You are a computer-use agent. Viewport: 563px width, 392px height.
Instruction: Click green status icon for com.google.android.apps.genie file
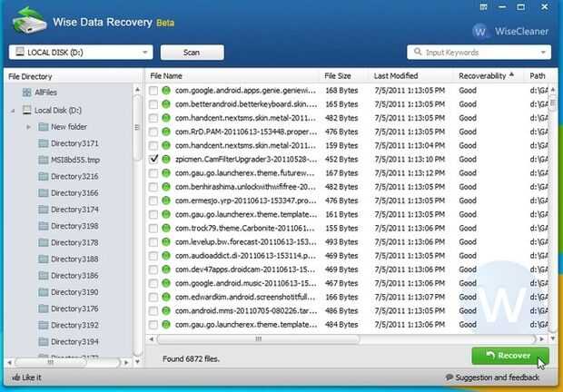[x=166, y=91]
